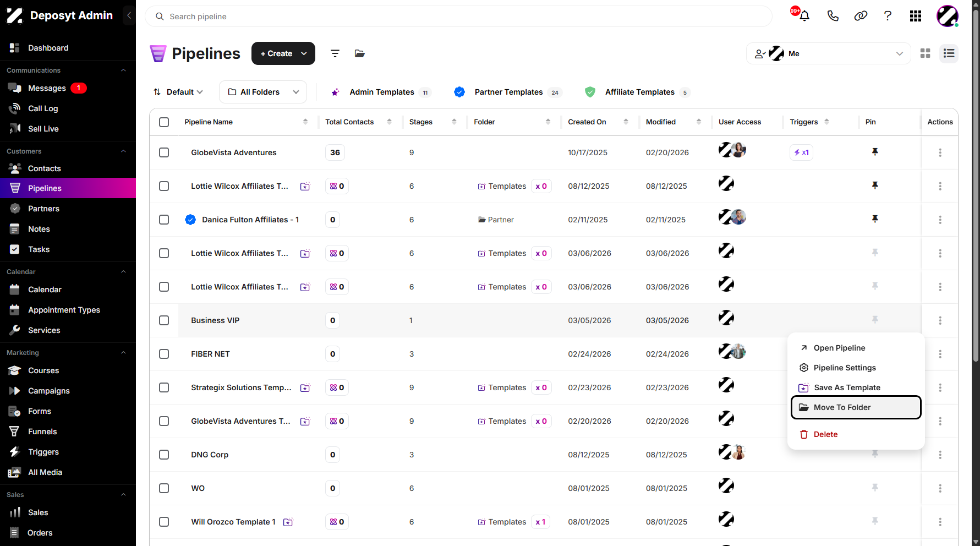Viewport: 980px width, 546px height.
Task: Click the + Create button
Action: pos(283,53)
